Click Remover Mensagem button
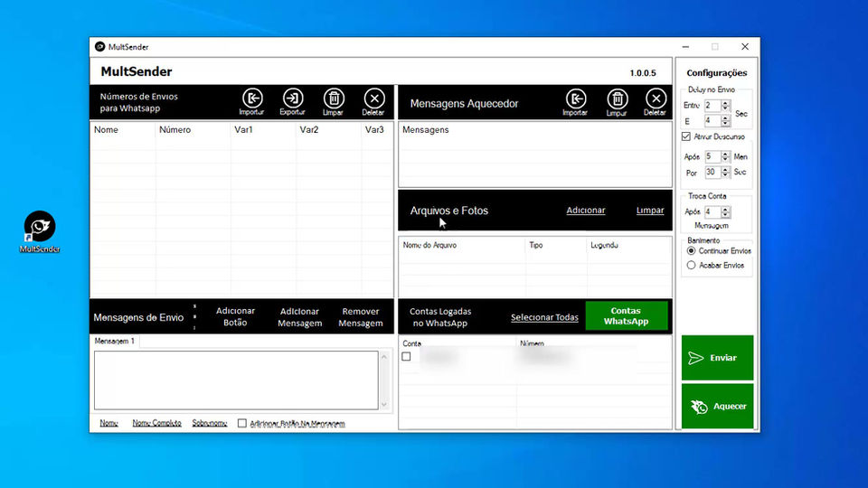 point(361,317)
